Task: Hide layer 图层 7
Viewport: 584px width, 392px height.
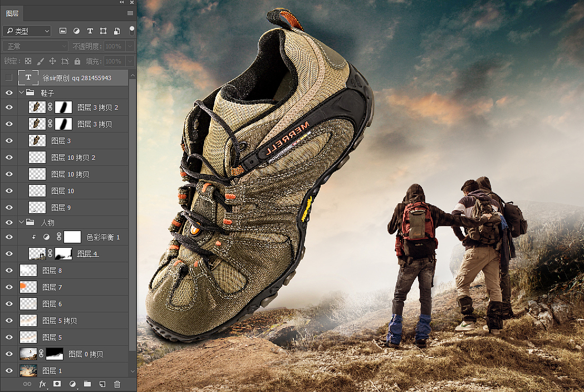Action: point(9,287)
